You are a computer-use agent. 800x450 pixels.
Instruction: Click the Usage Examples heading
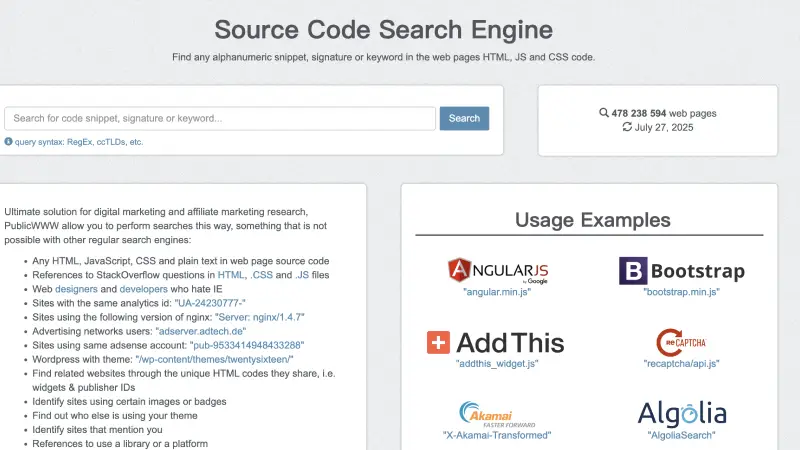592,220
